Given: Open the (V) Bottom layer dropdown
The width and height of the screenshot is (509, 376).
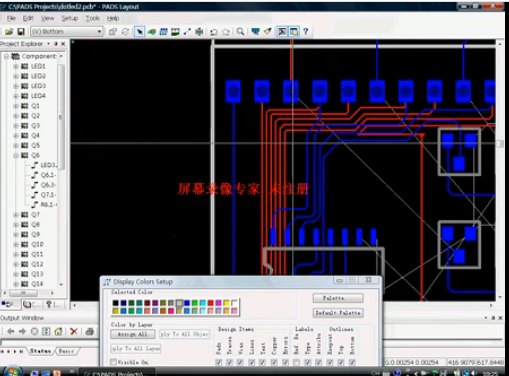Looking at the screenshot, I should click(x=67, y=32).
